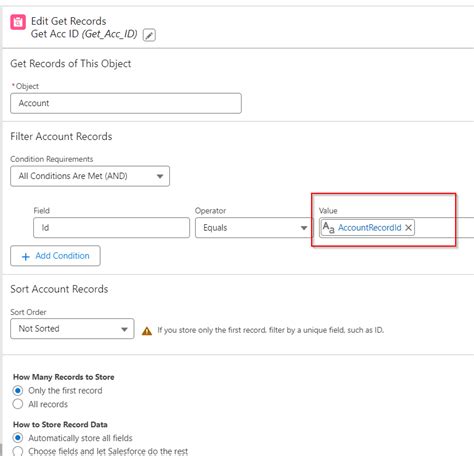Click the warning triangle icon near Sort Order
474x456 pixels.
147,331
